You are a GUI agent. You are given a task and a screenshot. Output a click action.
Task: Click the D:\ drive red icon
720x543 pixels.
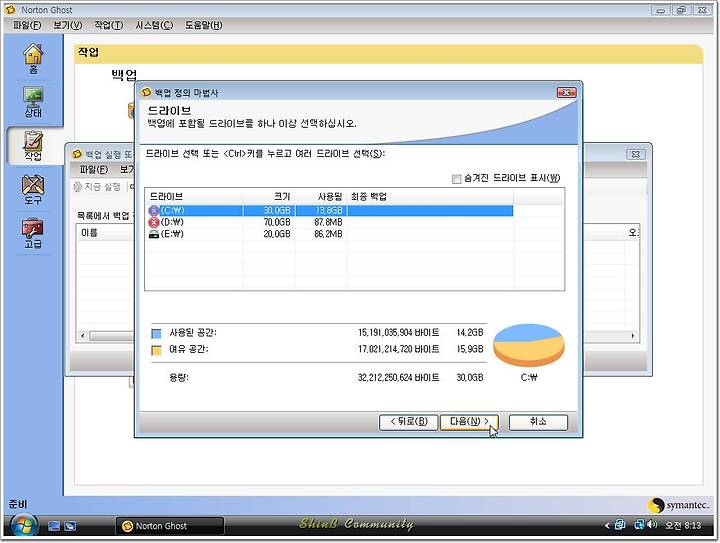click(154, 222)
